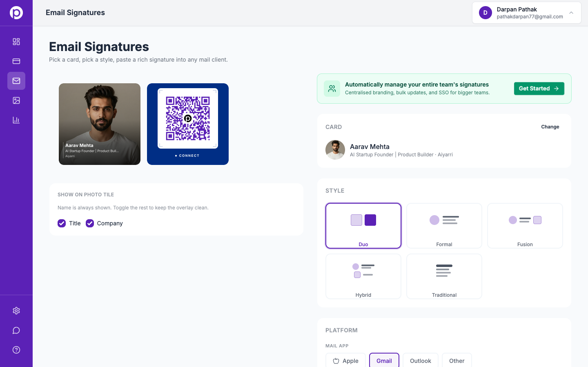The image size is (588, 367).
Task: Click the Email Signatures page heading
Action: 99,47
